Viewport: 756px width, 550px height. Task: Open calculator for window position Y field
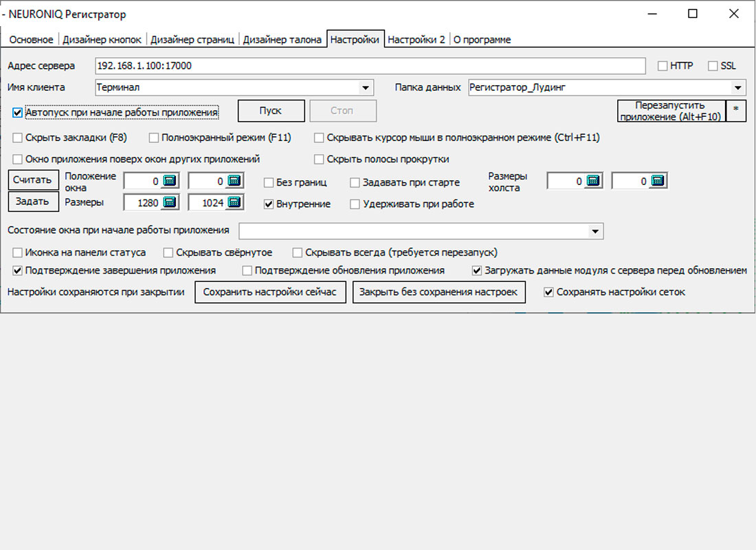pyautogui.click(x=234, y=181)
